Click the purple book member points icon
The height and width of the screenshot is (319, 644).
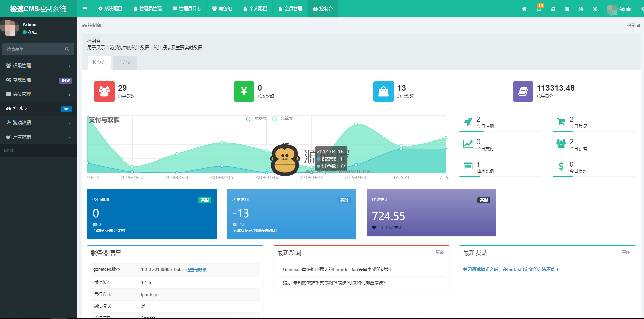click(x=523, y=92)
